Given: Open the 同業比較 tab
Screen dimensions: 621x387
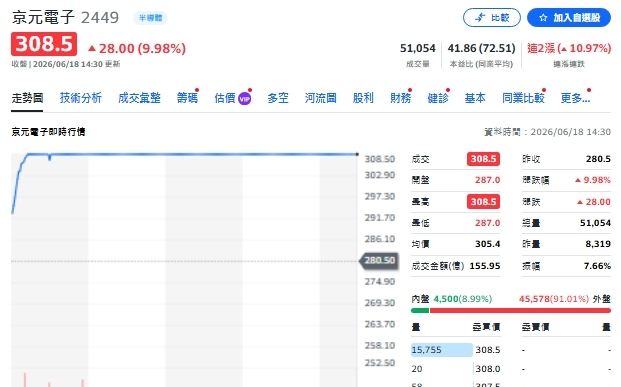Looking at the screenshot, I should [x=523, y=98].
